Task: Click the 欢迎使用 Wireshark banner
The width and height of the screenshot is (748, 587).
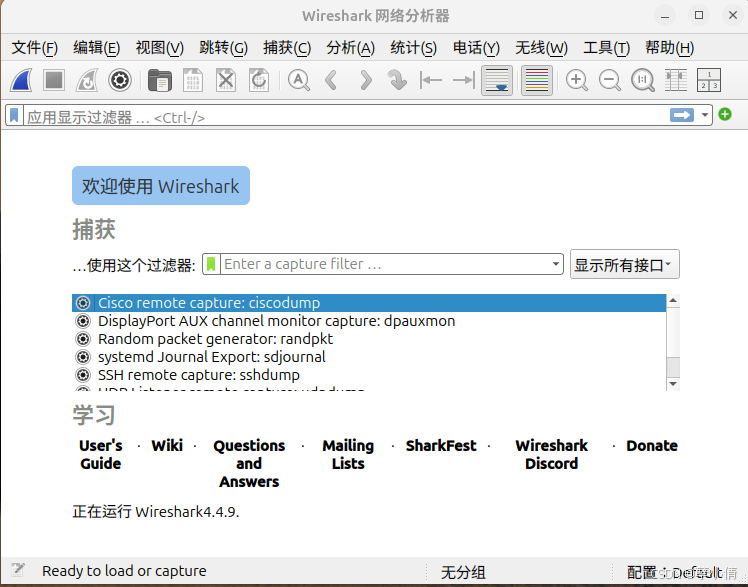Action: point(161,185)
